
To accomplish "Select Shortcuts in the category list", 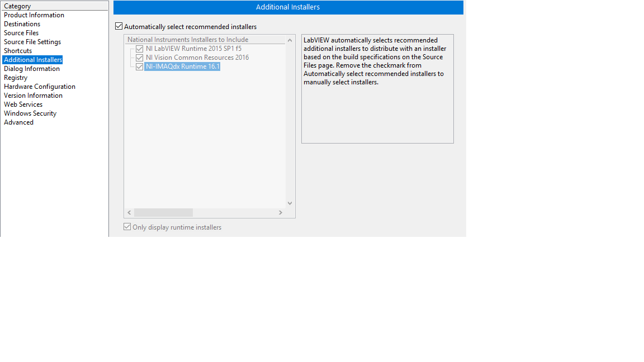I will pyautogui.click(x=18, y=51).
